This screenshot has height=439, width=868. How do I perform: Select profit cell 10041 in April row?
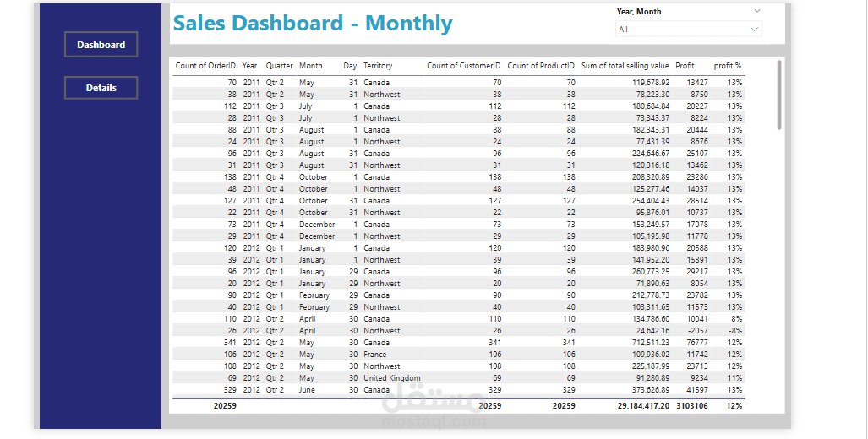tap(697, 319)
